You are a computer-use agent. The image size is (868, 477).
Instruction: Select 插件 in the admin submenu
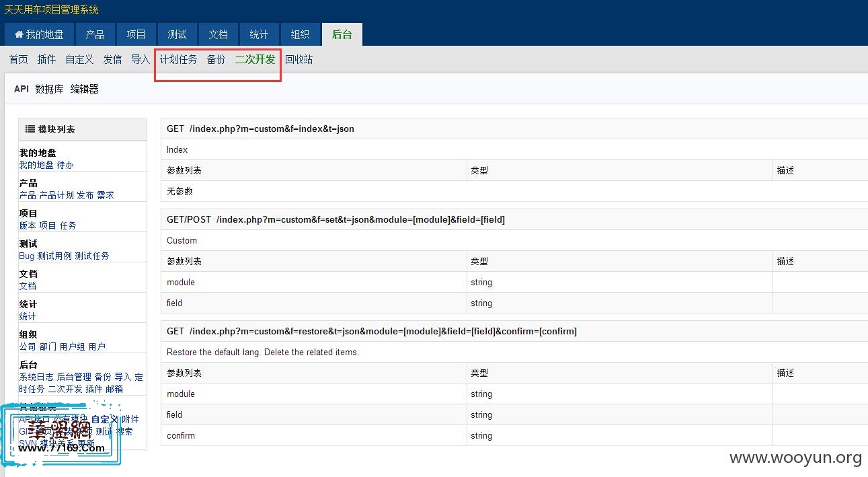coord(46,60)
